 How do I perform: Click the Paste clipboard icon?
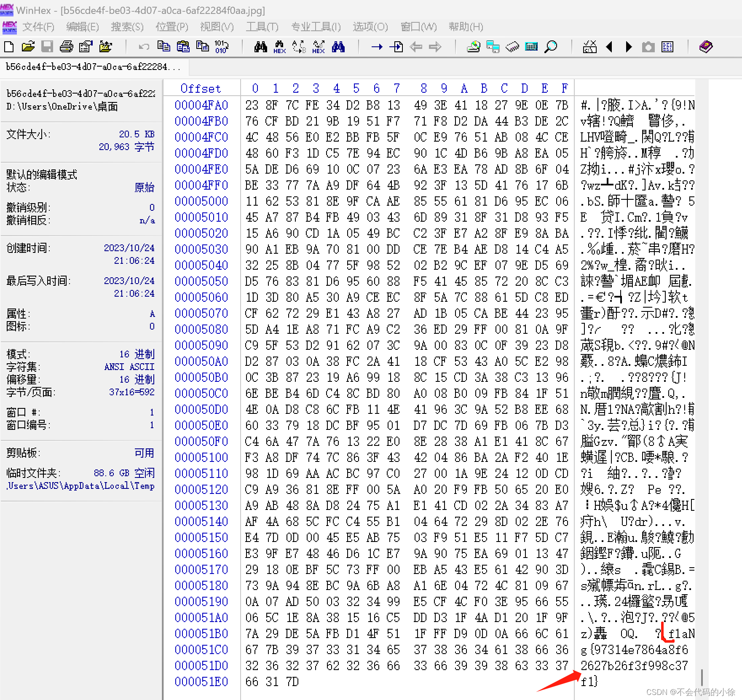[x=183, y=46]
